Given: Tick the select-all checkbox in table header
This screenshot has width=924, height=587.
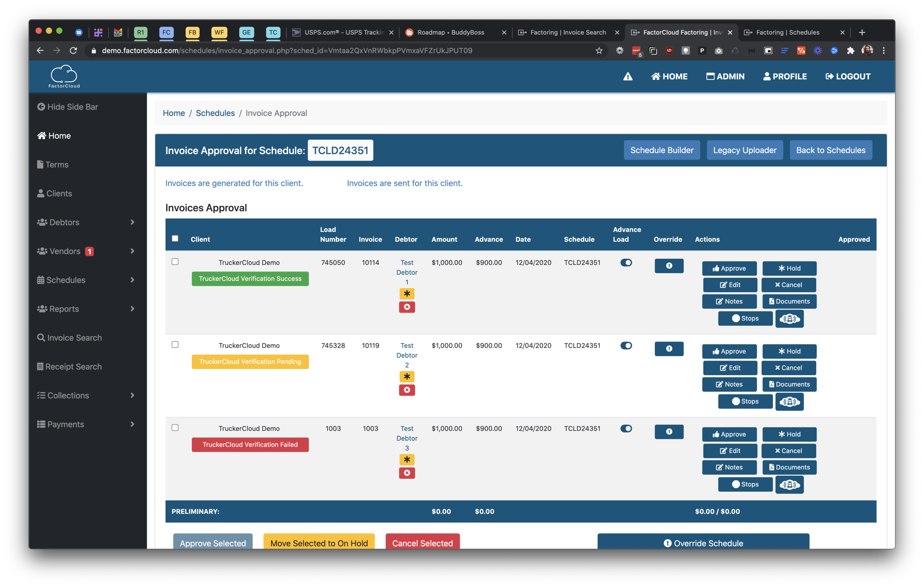Looking at the screenshot, I should click(175, 239).
